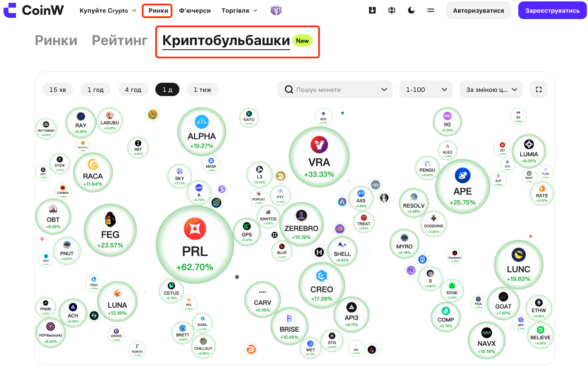Screen dimensions: 588x366
Task: Select the VRA bubble
Action: [319, 157]
